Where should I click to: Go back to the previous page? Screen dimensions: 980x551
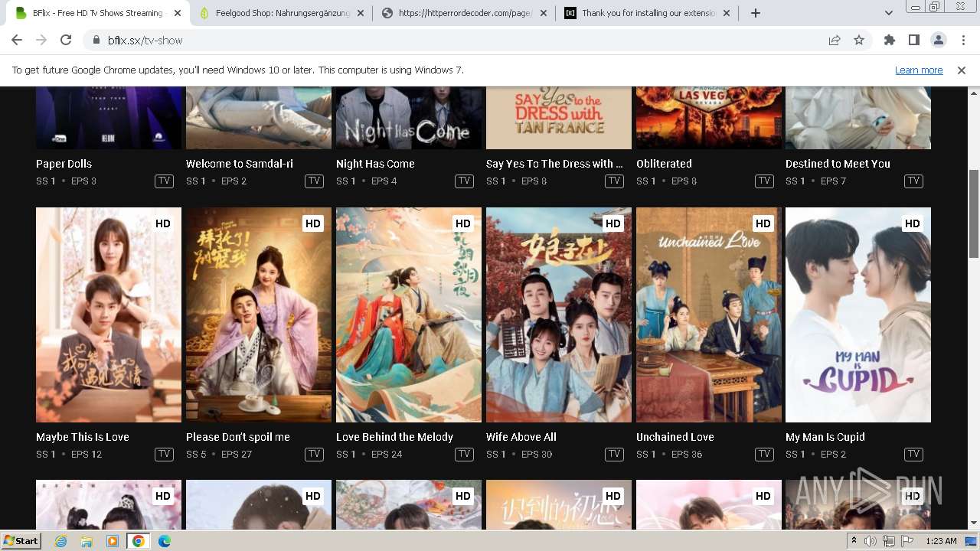click(x=17, y=41)
